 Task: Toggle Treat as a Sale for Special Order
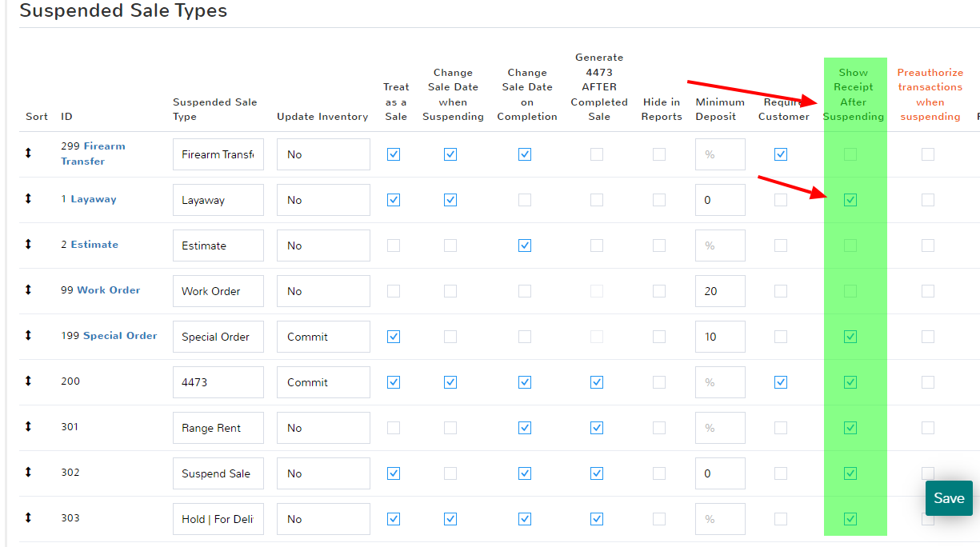click(393, 337)
